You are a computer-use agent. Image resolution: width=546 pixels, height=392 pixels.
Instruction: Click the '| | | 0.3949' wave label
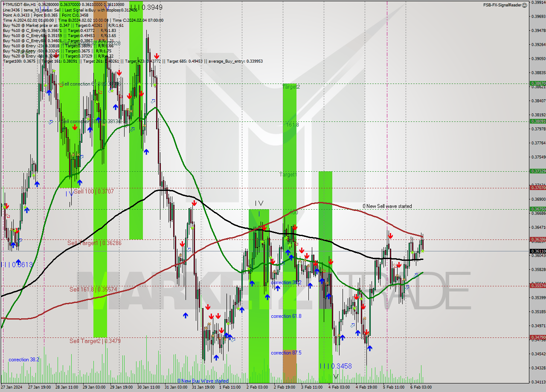coord(146,7)
